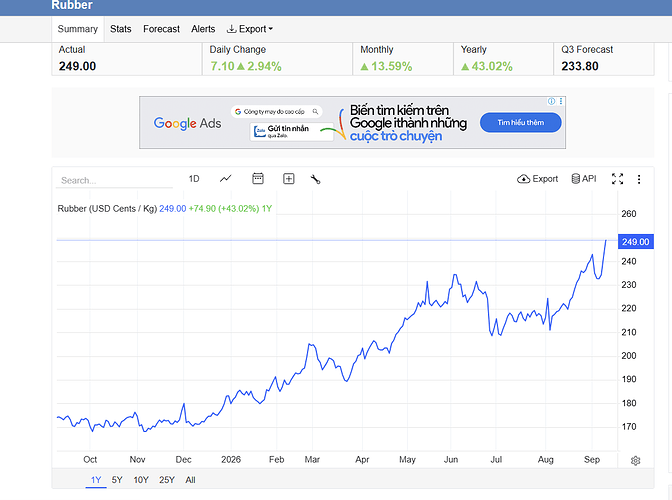Click the add comparison plus icon
Screen dimensions: 672x500
click(288, 179)
